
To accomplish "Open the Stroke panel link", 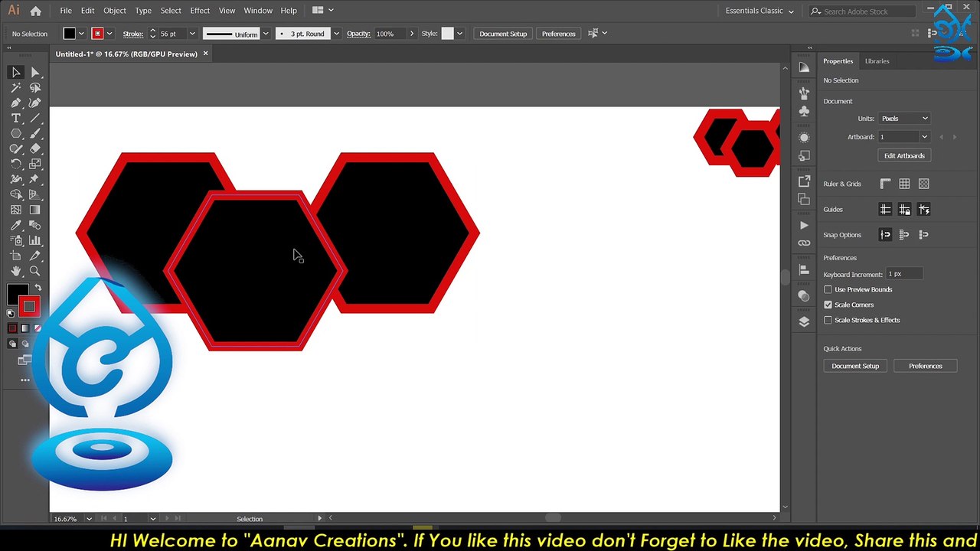I will [x=133, y=34].
